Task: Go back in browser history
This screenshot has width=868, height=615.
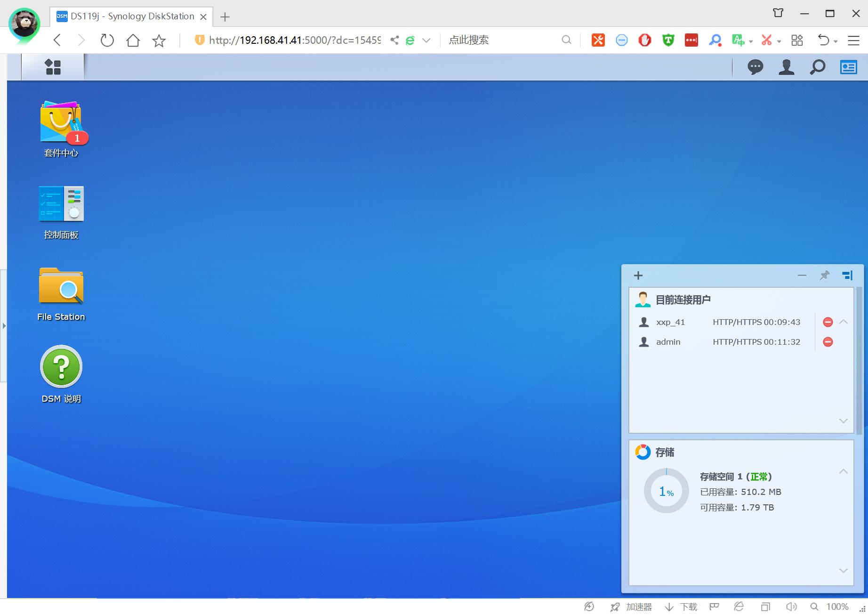Action: pyautogui.click(x=57, y=40)
